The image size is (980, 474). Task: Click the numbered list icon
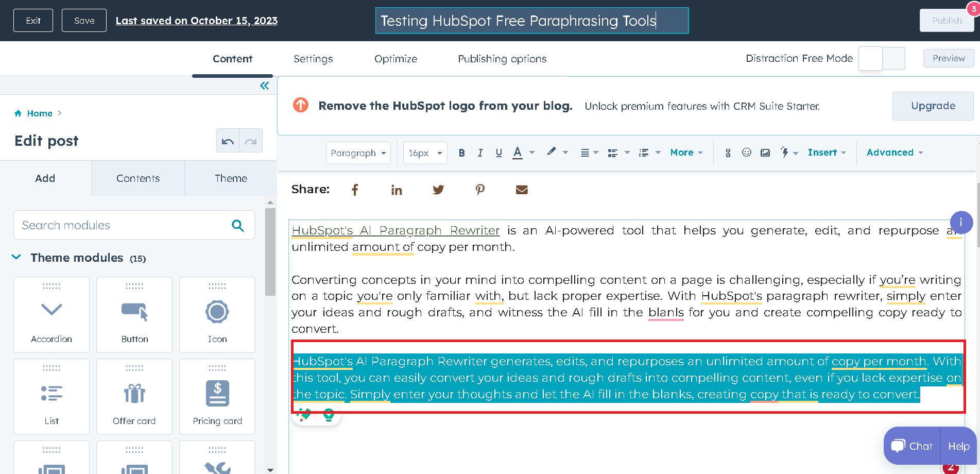(x=644, y=153)
